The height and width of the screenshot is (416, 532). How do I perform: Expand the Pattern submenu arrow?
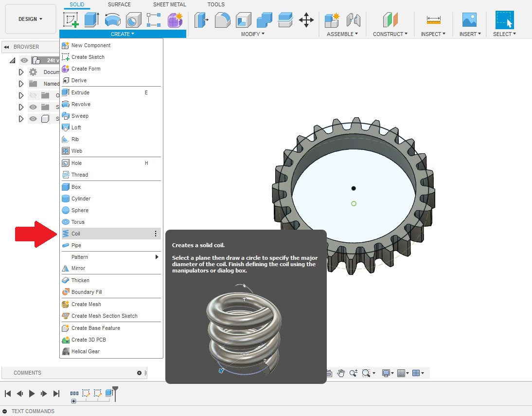[x=157, y=257]
